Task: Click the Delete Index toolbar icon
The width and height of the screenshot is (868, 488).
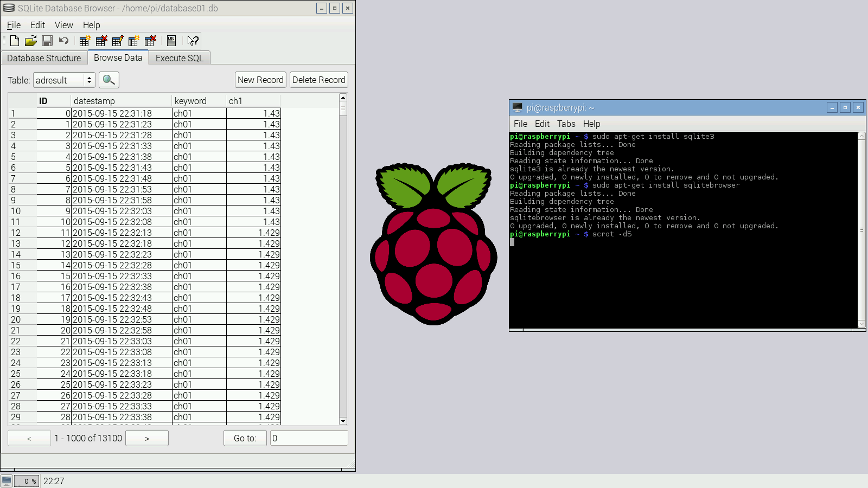Action: coord(150,41)
